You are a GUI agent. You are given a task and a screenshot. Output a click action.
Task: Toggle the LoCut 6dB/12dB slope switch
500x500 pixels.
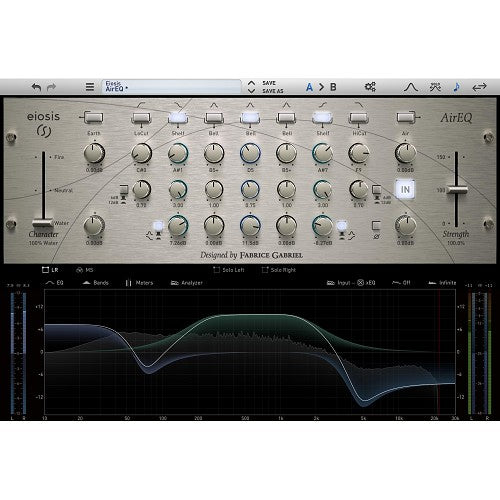click(124, 189)
